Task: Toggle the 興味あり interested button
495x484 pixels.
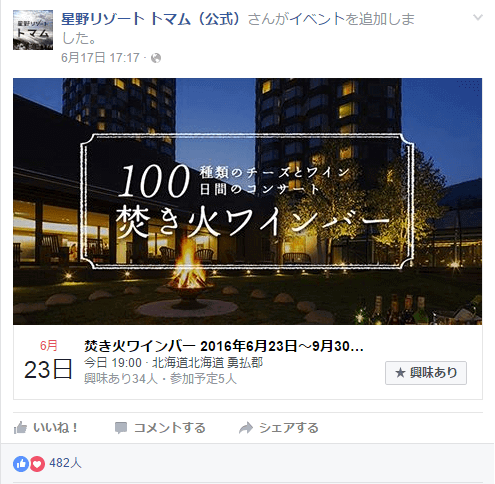Action: tap(426, 373)
